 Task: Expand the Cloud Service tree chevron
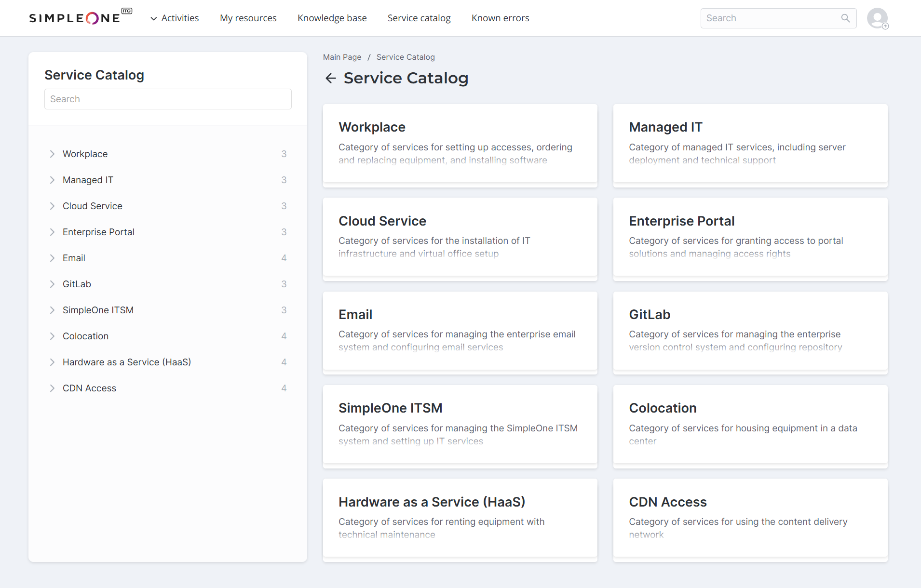pos(52,206)
